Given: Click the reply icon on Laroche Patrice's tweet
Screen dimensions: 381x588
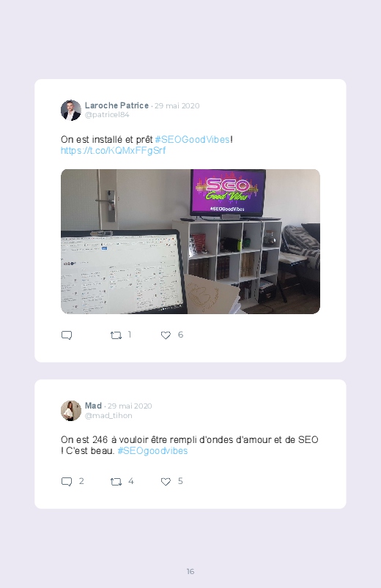Looking at the screenshot, I should [67, 335].
